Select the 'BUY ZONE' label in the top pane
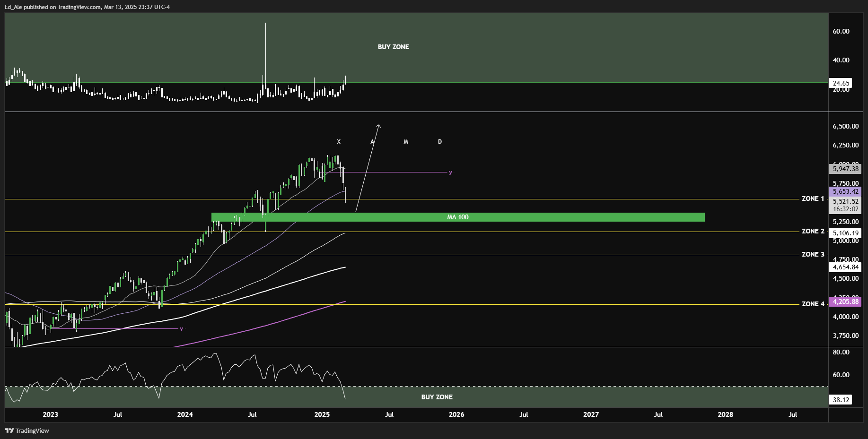 click(x=393, y=47)
